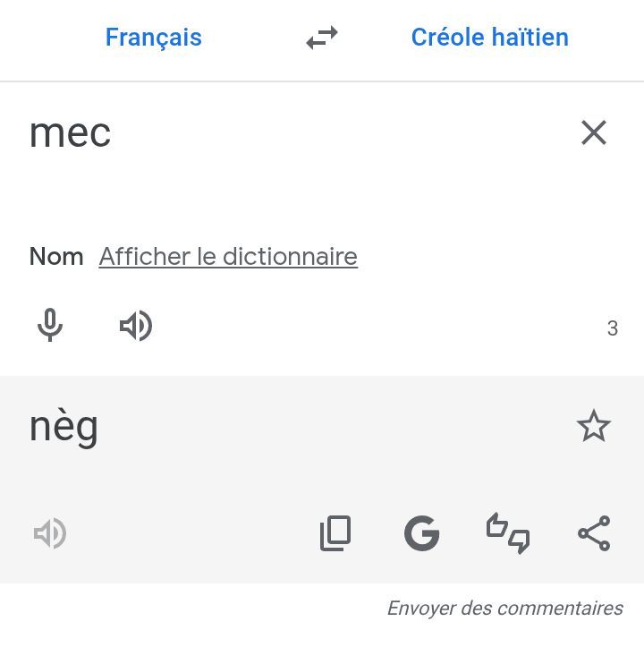Search the translation on Google

pyautogui.click(x=421, y=534)
